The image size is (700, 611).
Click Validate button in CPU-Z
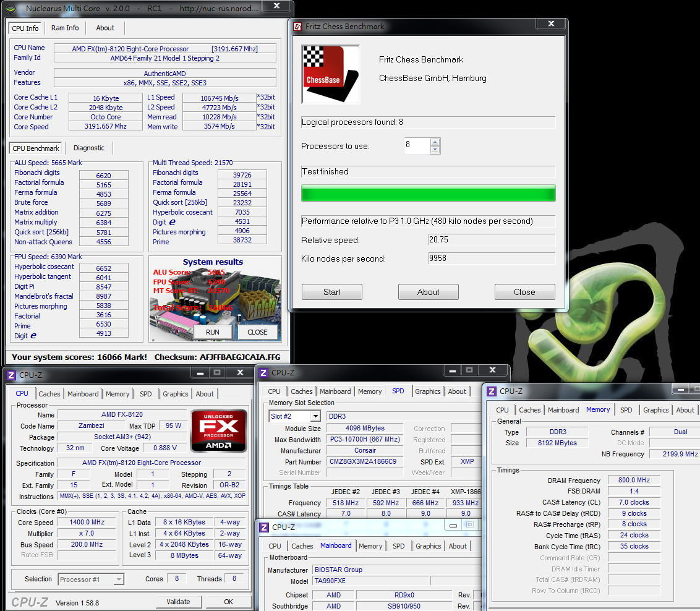179,602
